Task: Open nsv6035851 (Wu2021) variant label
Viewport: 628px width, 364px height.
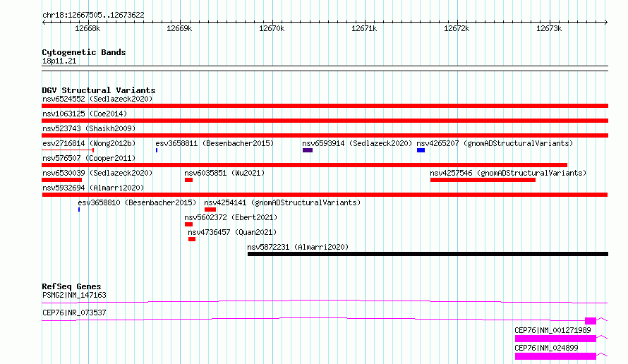Action: [224, 173]
